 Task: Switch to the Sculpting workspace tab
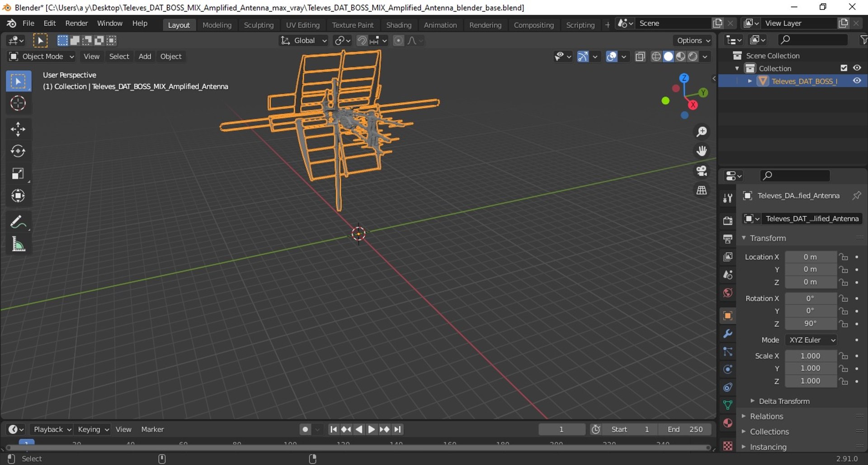click(x=259, y=25)
